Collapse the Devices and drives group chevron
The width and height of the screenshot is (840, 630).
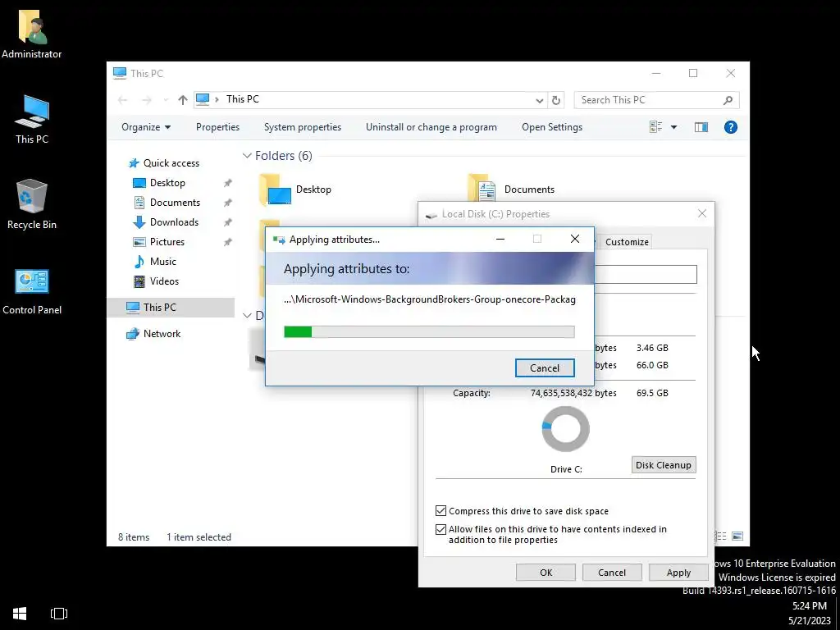[247, 316]
